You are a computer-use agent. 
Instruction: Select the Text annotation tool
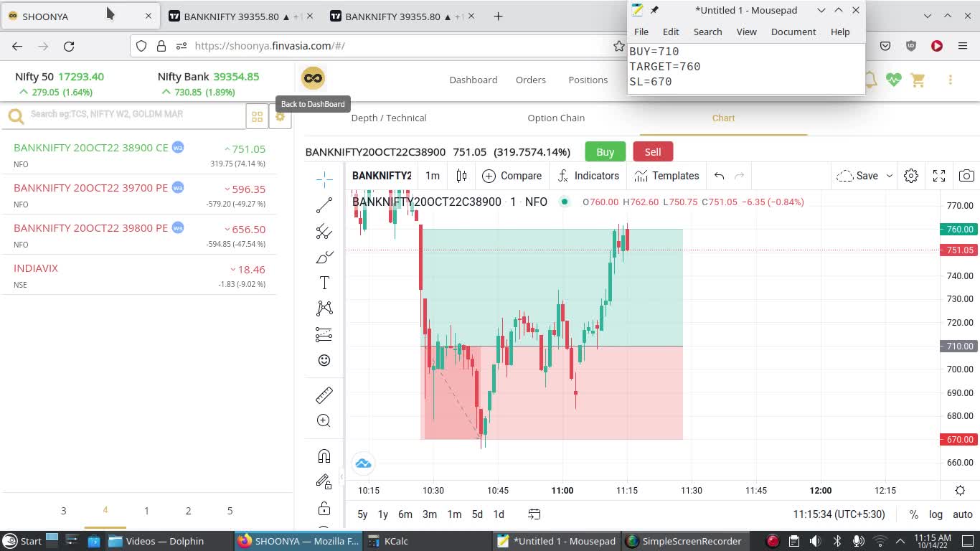(324, 283)
